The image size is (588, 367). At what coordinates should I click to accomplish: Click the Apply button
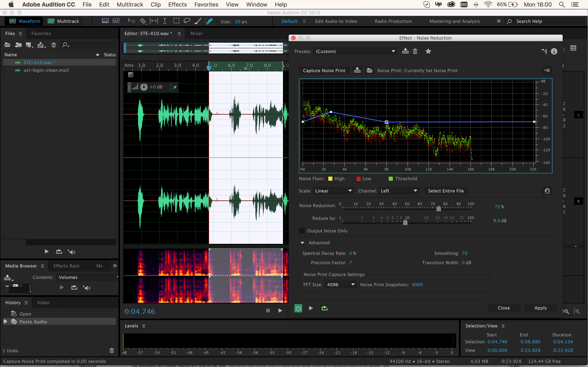pos(540,308)
